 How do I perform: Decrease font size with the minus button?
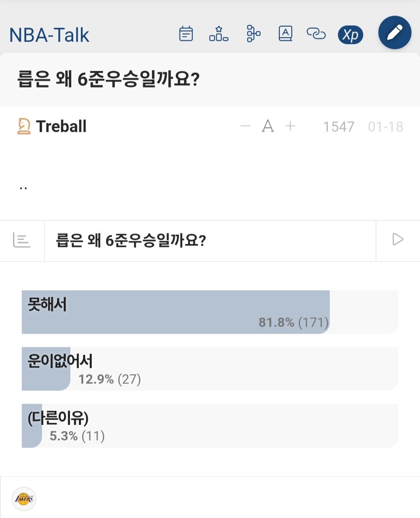pos(245,126)
